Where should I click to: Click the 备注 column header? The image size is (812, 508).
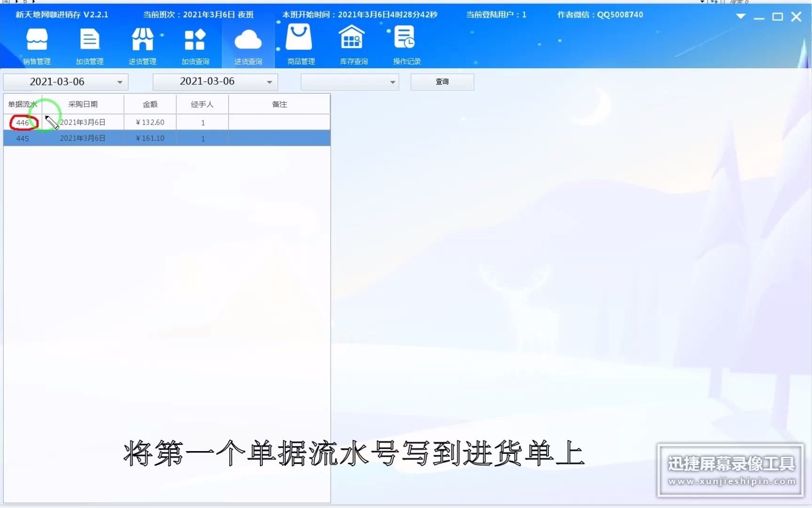click(280, 104)
